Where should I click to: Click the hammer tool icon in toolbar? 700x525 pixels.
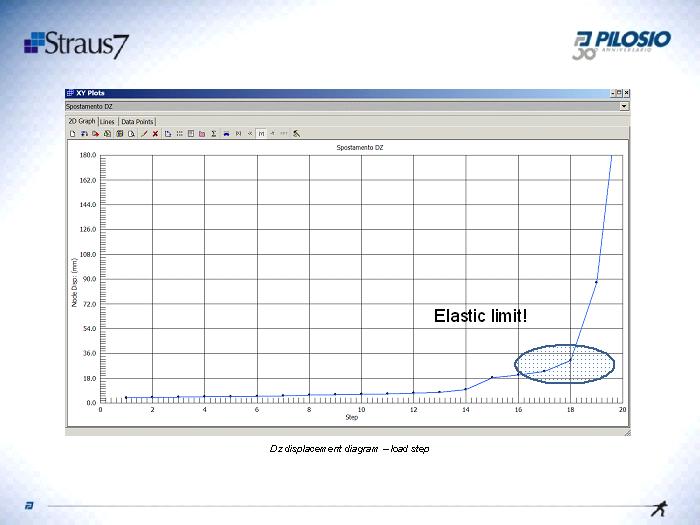click(296, 133)
